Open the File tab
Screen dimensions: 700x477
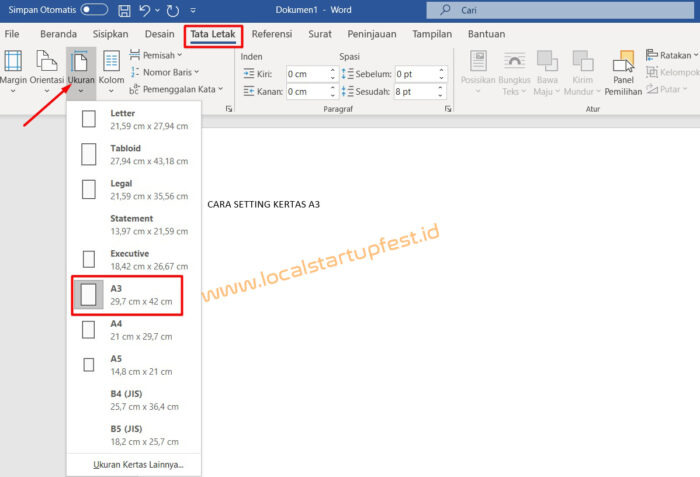point(12,34)
